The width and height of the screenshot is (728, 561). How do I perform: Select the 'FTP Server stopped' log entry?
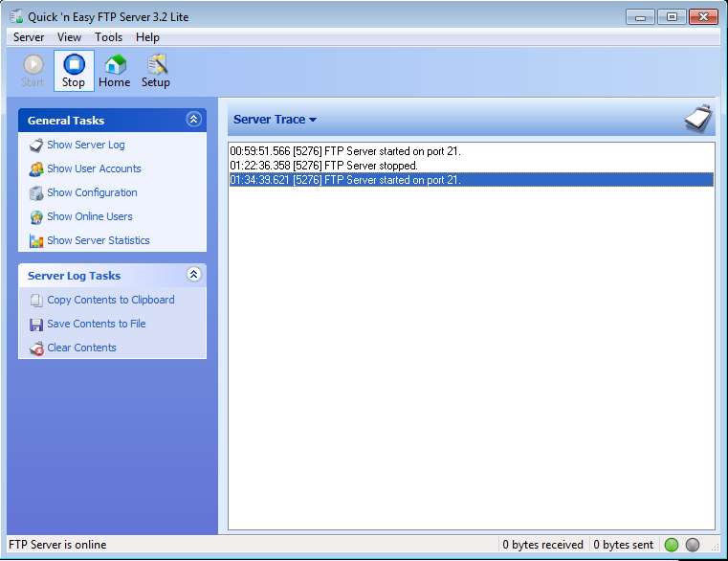tap(472, 166)
